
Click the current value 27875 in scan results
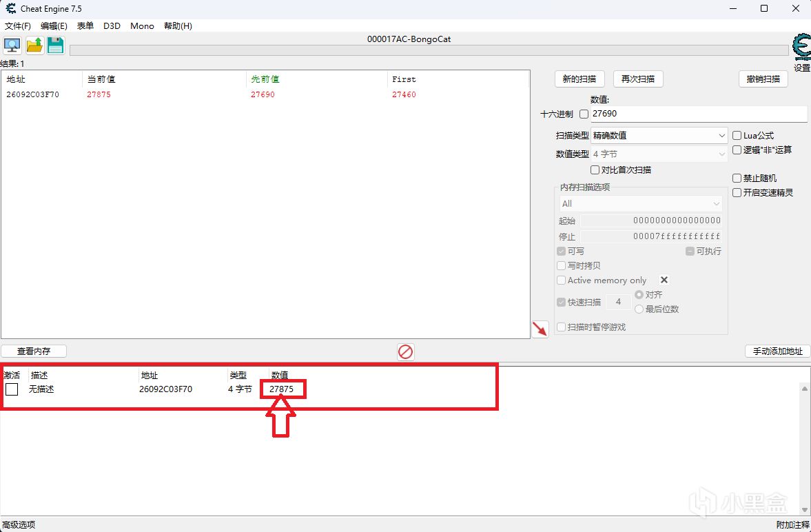pyautogui.click(x=99, y=94)
